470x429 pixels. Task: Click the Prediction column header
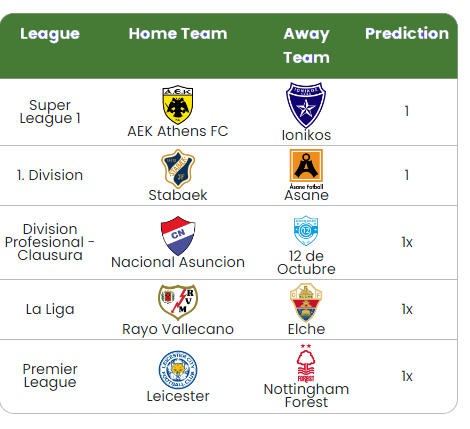tap(407, 34)
